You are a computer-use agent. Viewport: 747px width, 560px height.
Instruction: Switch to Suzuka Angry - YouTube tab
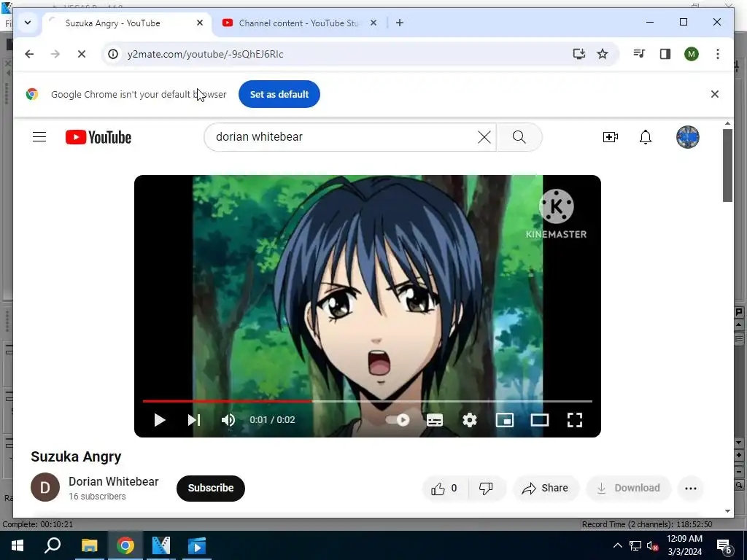pos(127,23)
